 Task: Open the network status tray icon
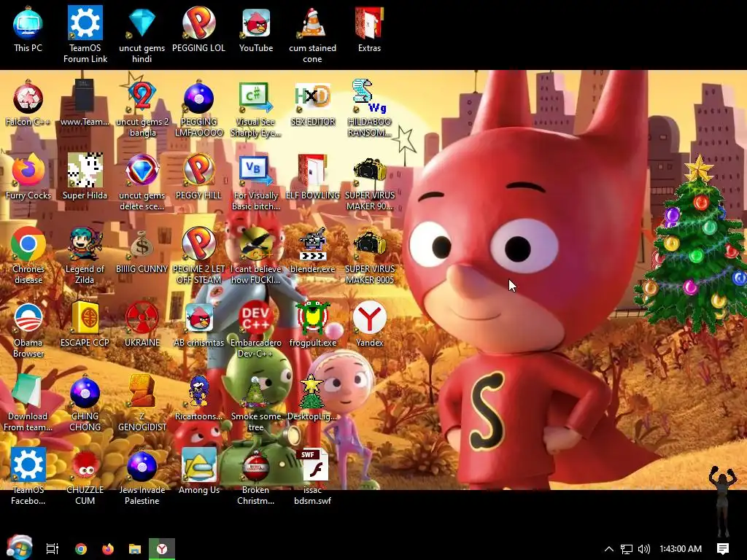coord(627,548)
